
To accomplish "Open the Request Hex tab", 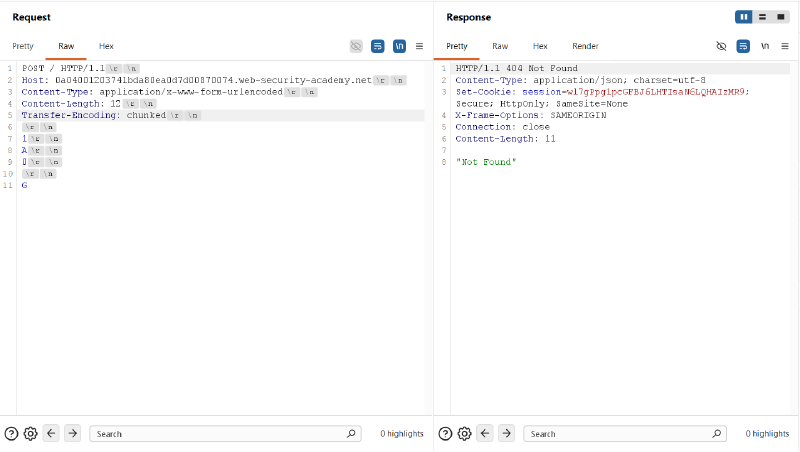I will pyautogui.click(x=106, y=46).
